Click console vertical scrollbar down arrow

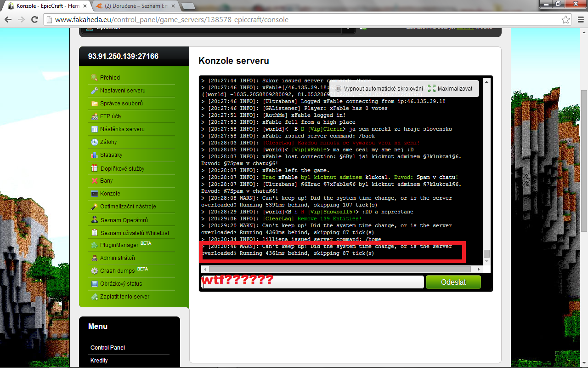tap(487, 262)
